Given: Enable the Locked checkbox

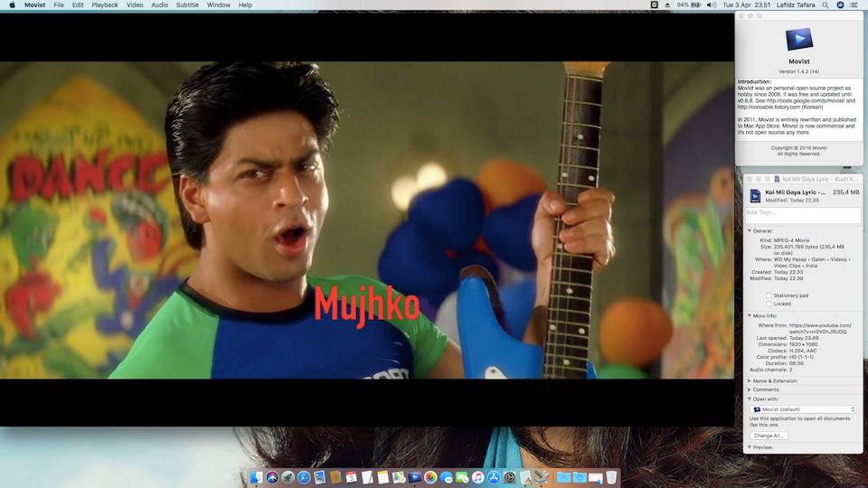Looking at the screenshot, I should tap(769, 304).
